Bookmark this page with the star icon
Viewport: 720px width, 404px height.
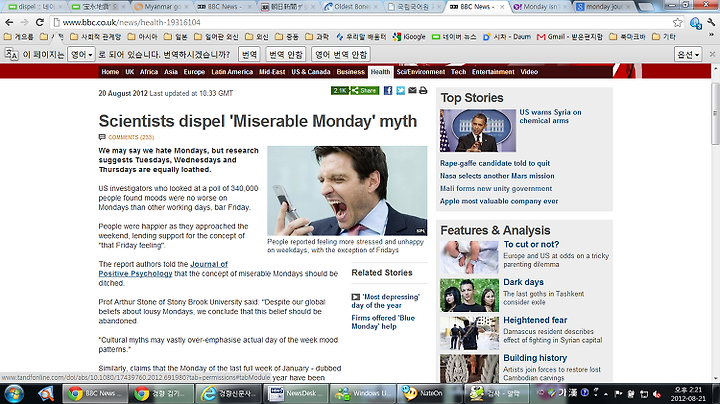click(677, 22)
